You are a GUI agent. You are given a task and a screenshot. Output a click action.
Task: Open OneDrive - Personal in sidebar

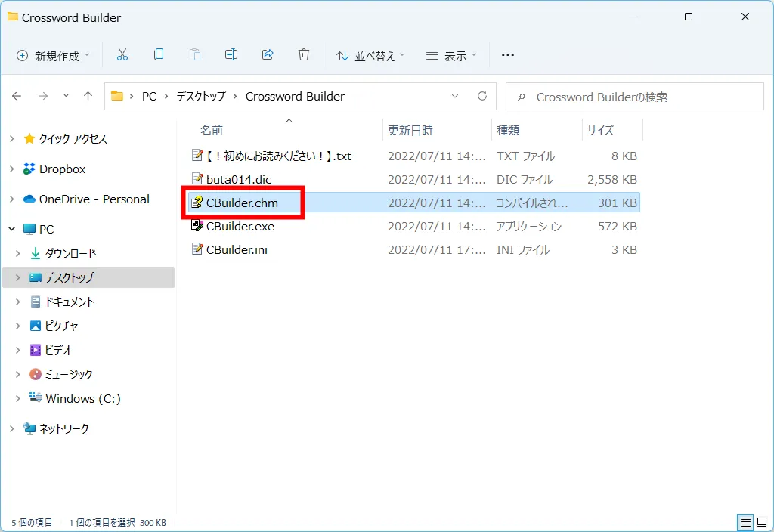click(94, 199)
